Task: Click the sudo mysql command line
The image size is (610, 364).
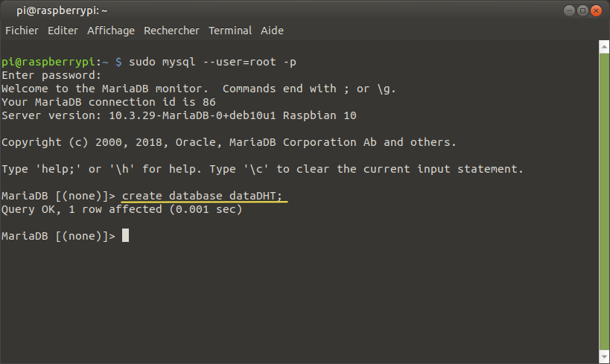Action: click(212, 62)
